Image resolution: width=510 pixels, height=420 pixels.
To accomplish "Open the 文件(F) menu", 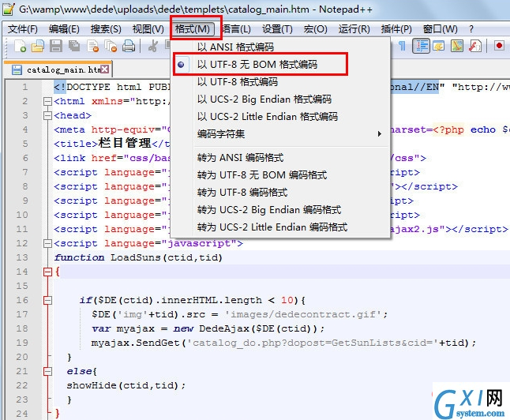I will pos(22,29).
